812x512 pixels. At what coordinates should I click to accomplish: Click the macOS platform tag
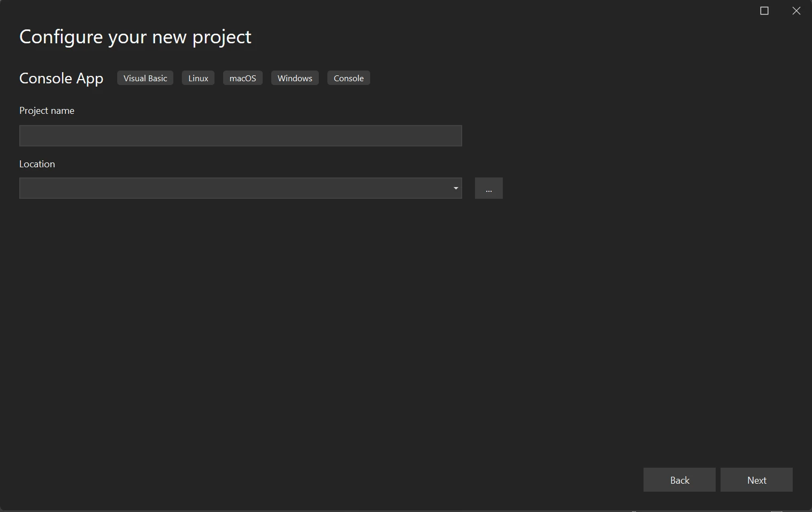tap(242, 78)
